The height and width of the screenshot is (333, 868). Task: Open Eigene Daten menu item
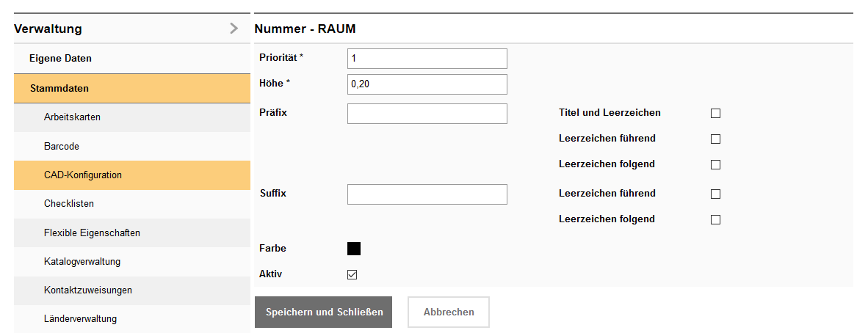(x=60, y=58)
